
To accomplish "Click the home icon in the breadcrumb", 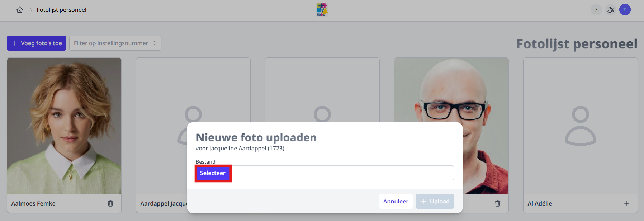I will 20,10.
